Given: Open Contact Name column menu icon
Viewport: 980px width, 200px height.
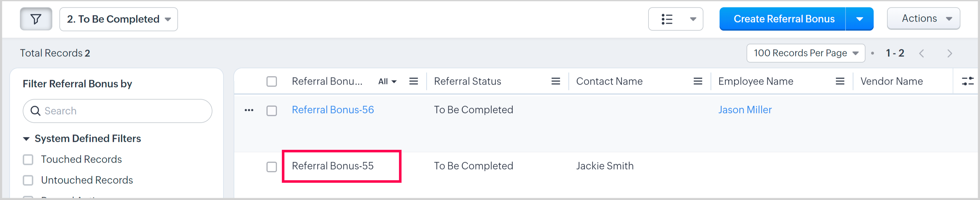Looking at the screenshot, I should 697,81.
